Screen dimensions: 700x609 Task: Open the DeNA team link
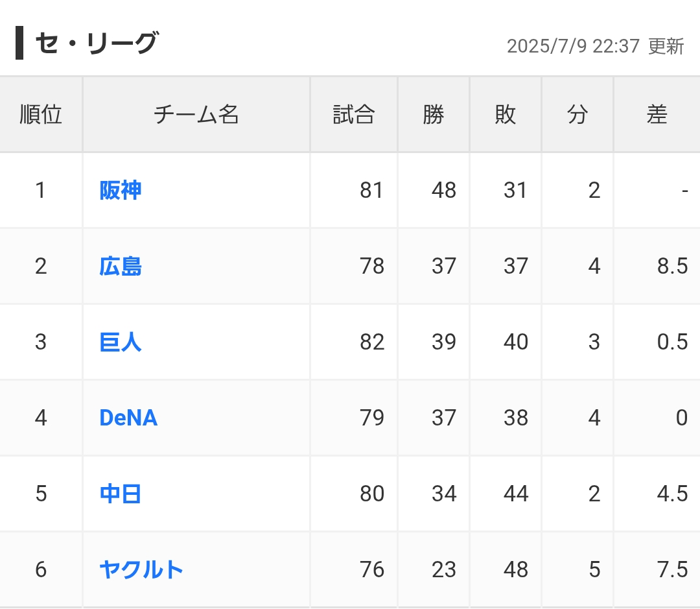pos(128,418)
